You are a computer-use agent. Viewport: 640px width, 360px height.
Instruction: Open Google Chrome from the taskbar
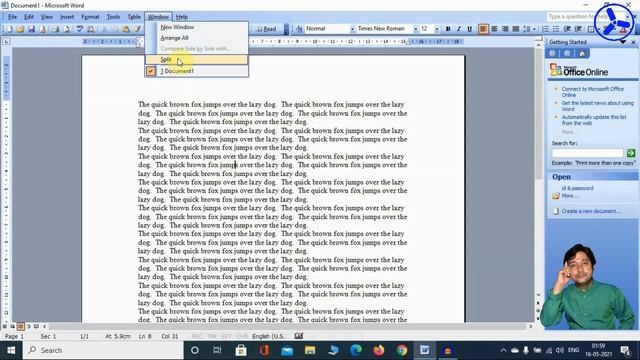(x=402, y=350)
